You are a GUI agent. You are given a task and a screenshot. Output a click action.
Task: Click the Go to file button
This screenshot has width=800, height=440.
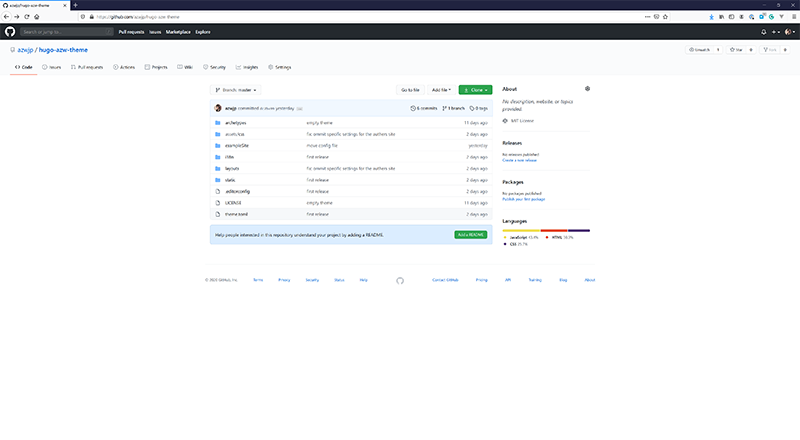click(x=410, y=90)
